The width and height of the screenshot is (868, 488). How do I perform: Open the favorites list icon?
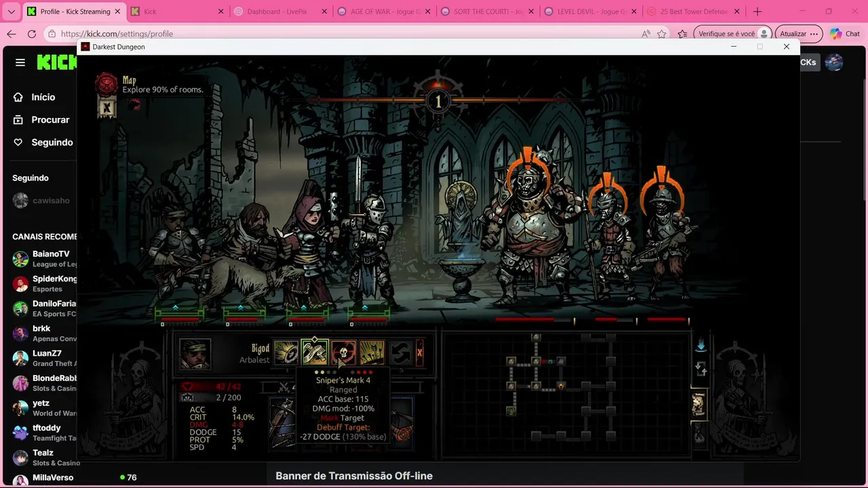[682, 34]
